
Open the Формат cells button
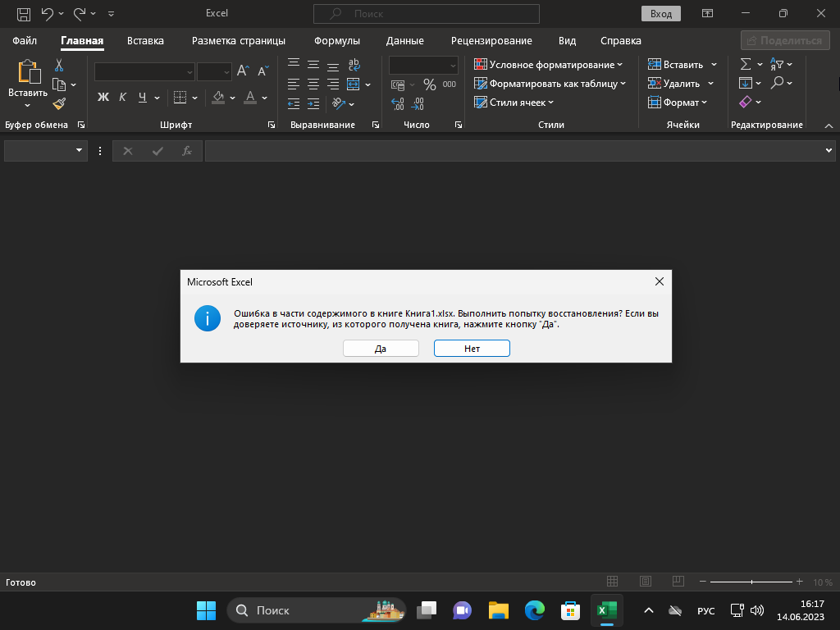[x=677, y=103]
